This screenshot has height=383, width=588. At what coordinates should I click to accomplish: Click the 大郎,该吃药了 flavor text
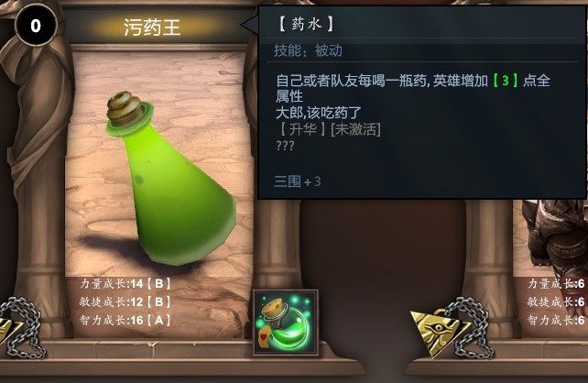[319, 113]
